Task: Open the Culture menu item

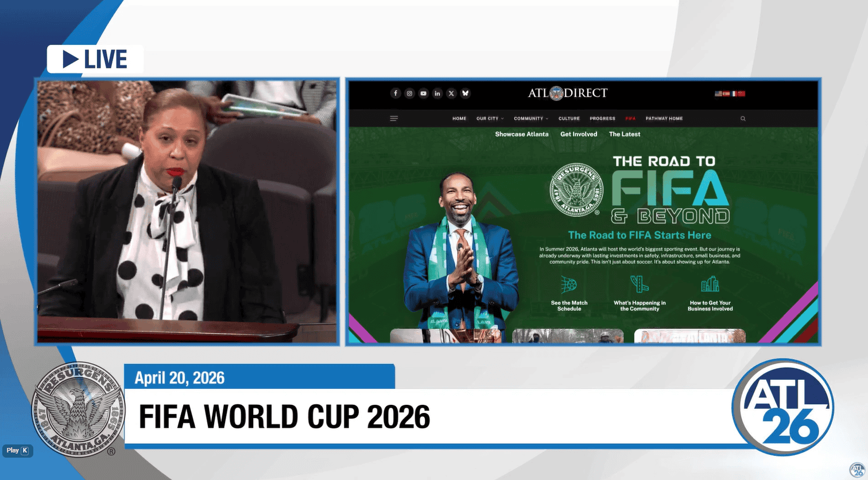Action: click(x=569, y=119)
